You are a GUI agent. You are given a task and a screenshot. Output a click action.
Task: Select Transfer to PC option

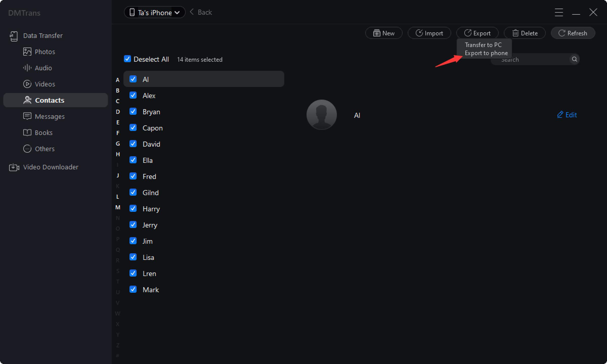[x=483, y=45]
